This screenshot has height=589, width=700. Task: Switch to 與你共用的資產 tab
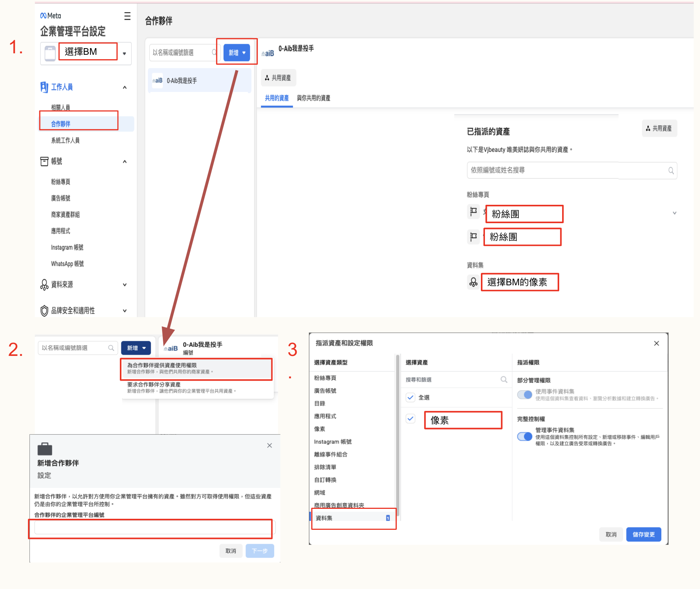point(314,98)
